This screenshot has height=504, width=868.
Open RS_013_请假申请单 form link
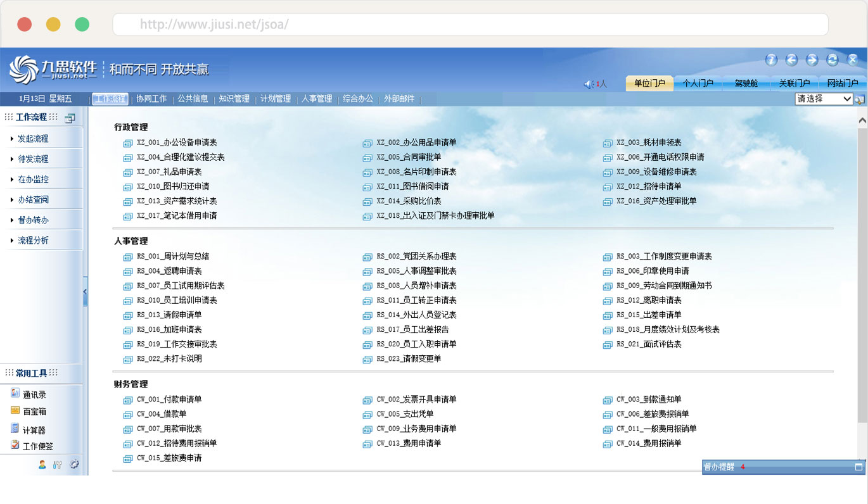pos(169,315)
